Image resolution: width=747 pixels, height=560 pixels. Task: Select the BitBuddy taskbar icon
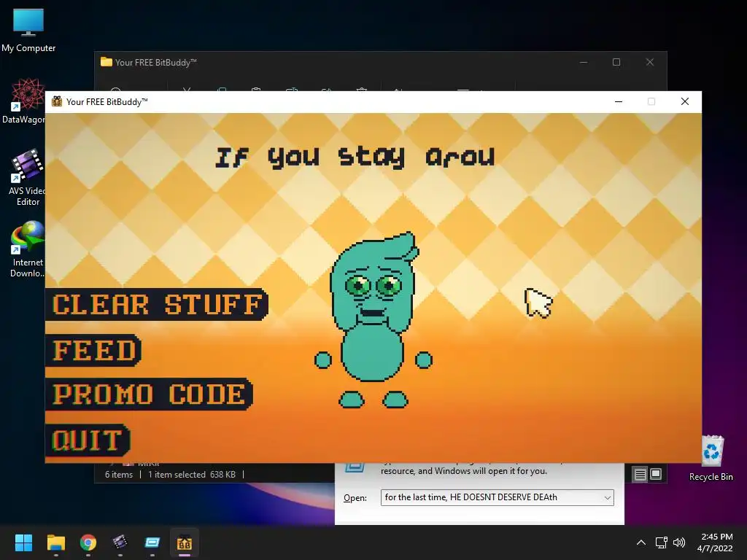tap(185, 542)
